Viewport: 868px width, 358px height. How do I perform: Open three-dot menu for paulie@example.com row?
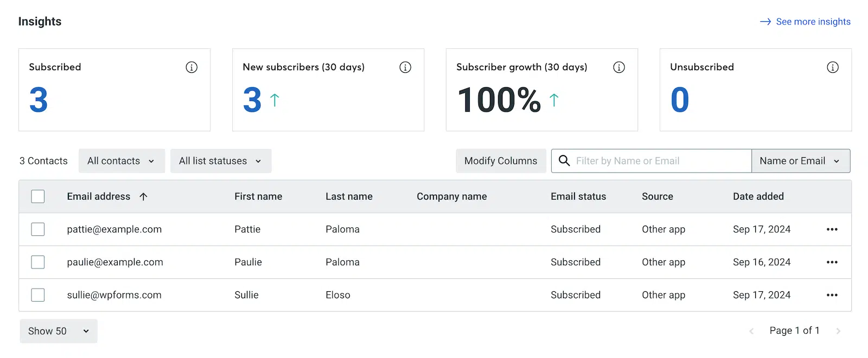pos(832,262)
